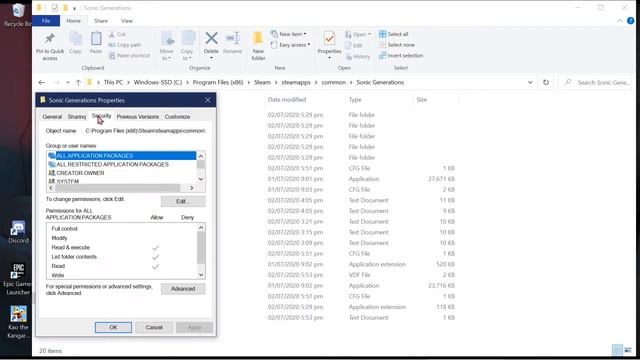Click Steam in the address breadcrumb
640x360 pixels.
pyautogui.click(x=262, y=82)
